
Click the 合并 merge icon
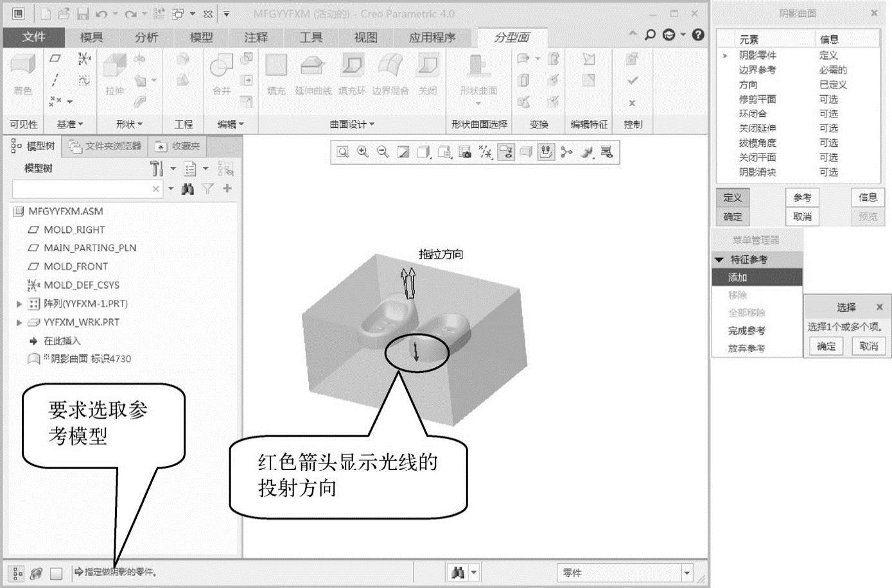pos(222,66)
